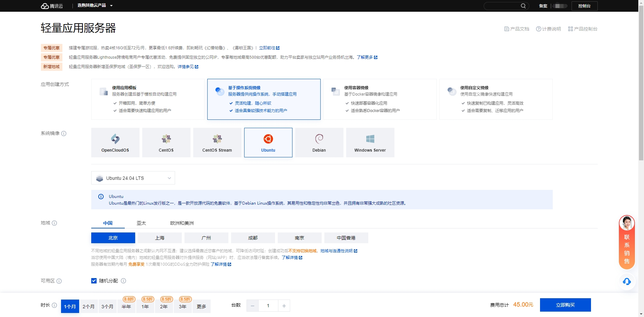This screenshot has width=644, height=317.
Task: Click the external link icon after 详情参见
Action: 197,67
